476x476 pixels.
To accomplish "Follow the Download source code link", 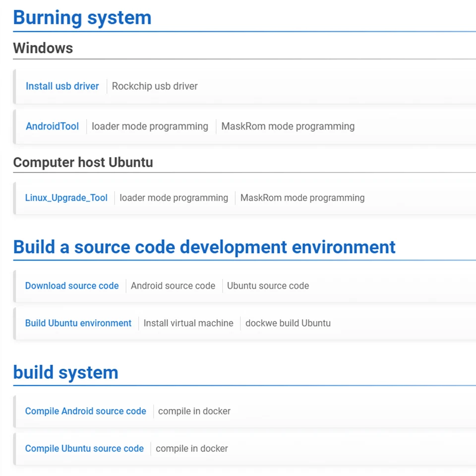I will 72,286.
